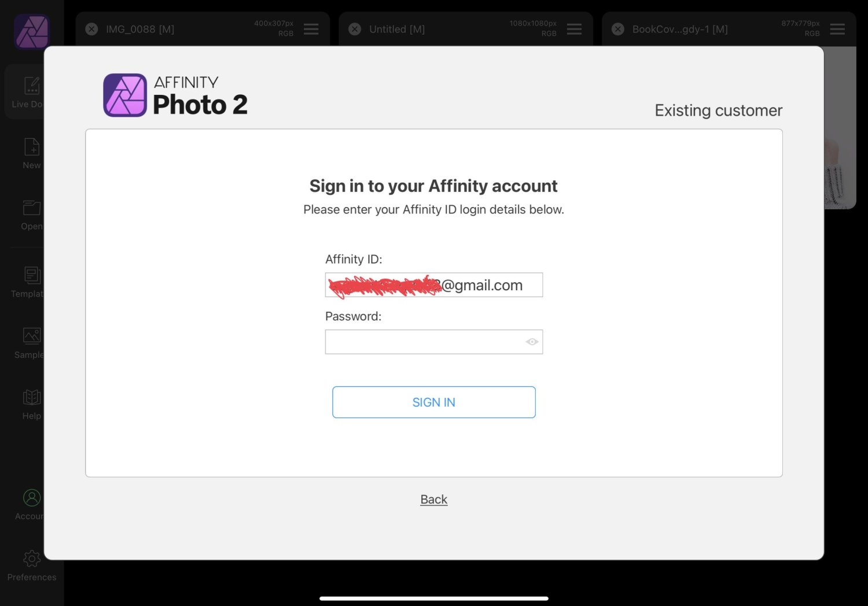Expand the BookCov document hamburger menu

[837, 29]
